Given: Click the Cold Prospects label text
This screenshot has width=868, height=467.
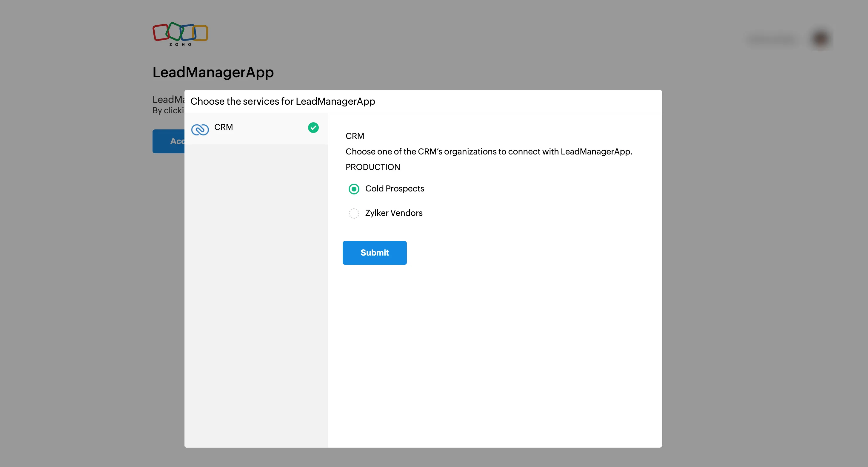Looking at the screenshot, I should click(394, 188).
